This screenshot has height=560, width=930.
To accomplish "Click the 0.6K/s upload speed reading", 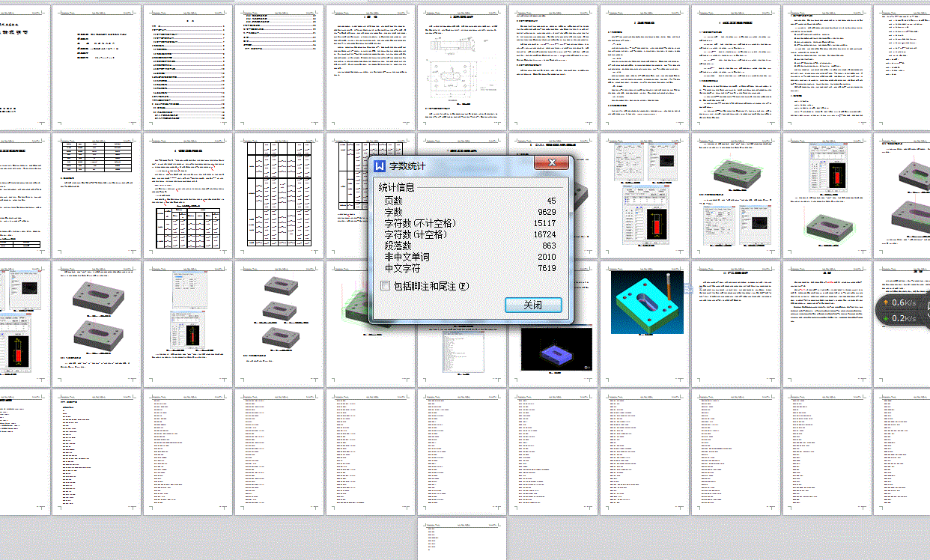I will coord(905,302).
